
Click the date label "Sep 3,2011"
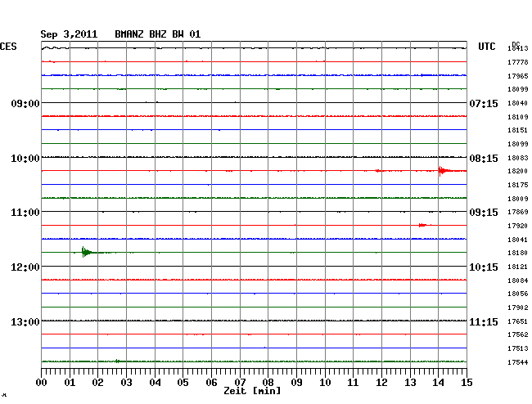point(69,34)
